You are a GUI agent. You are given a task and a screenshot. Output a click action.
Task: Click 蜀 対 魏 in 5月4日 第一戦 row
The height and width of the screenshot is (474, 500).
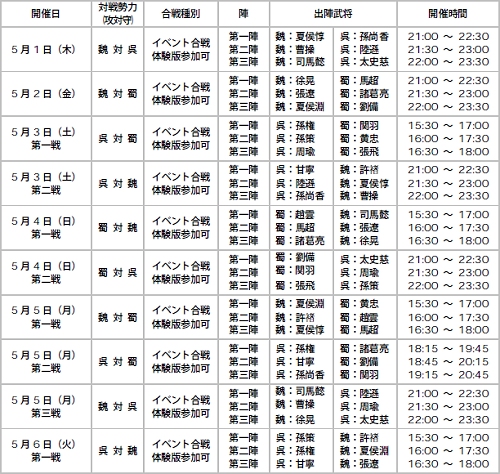[118, 228]
